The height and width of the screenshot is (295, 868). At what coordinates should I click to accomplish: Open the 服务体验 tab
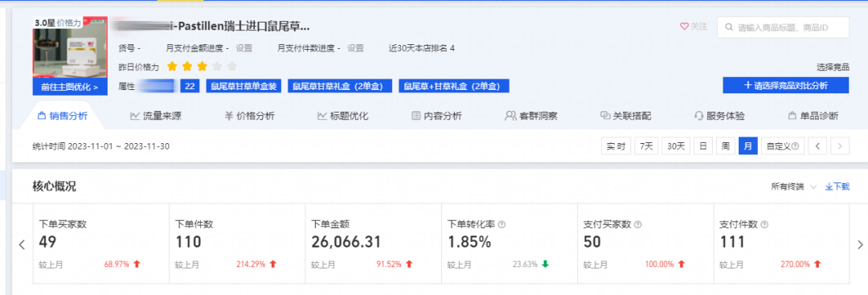point(719,117)
